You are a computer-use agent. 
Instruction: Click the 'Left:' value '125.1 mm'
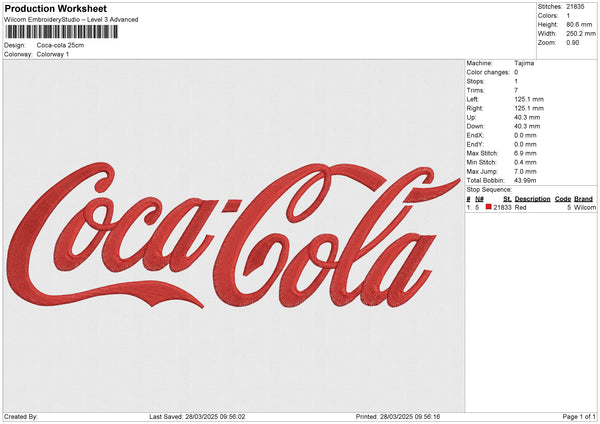click(x=529, y=99)
